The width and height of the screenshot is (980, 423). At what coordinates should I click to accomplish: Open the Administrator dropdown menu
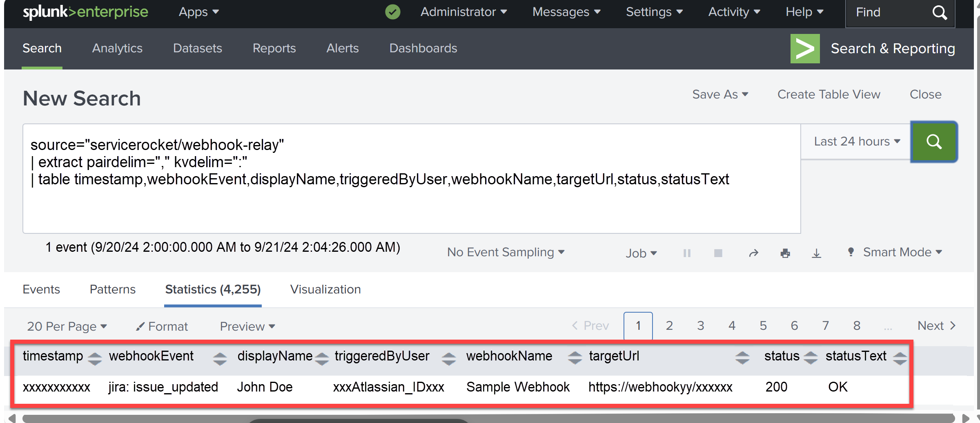click(463, 12)
